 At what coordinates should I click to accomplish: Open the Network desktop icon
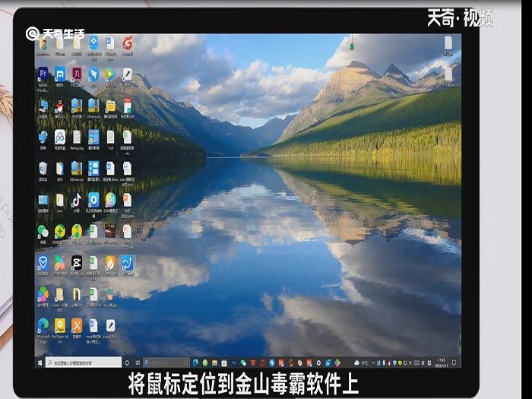[x=43, y=137]
